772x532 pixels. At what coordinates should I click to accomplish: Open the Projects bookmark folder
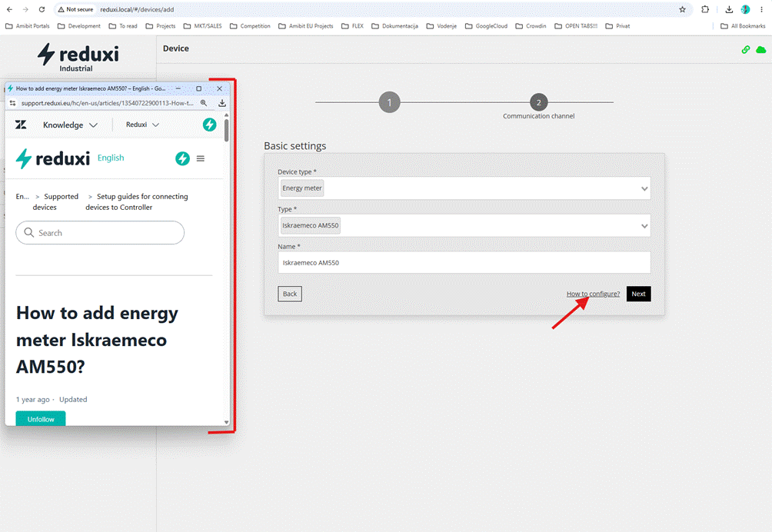point(161,26)
